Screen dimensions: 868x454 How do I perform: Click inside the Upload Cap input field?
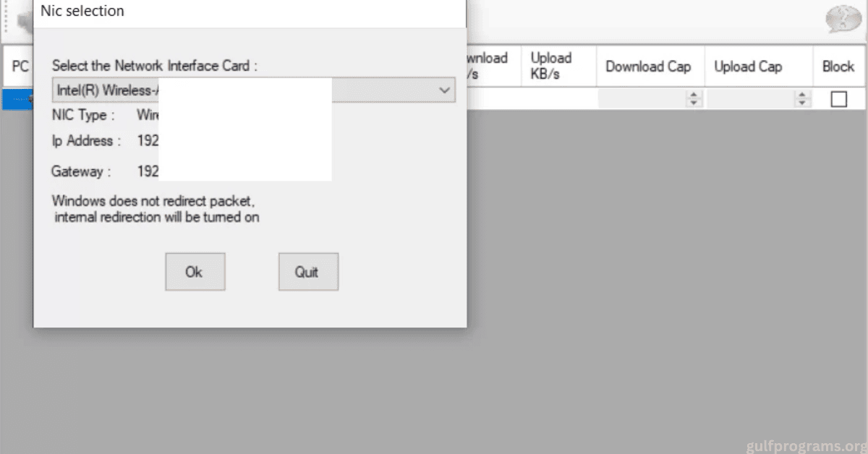click(750, 100)
